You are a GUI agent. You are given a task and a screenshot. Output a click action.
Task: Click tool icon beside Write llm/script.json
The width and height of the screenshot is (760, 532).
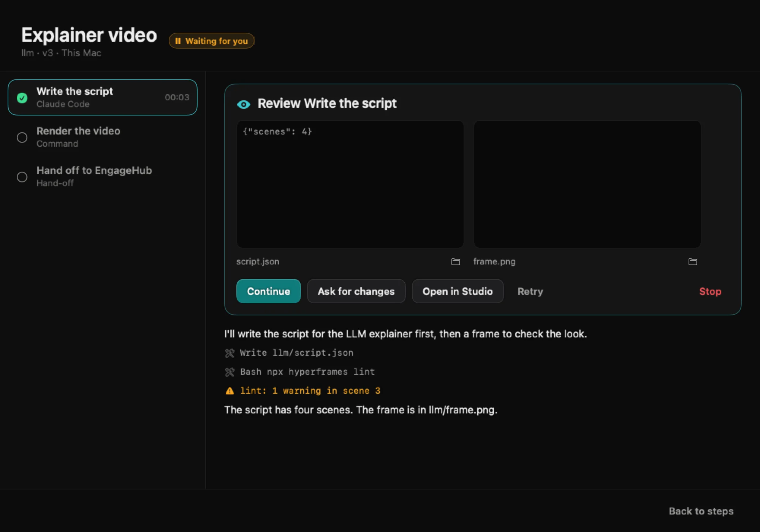[x=230, y=353]
